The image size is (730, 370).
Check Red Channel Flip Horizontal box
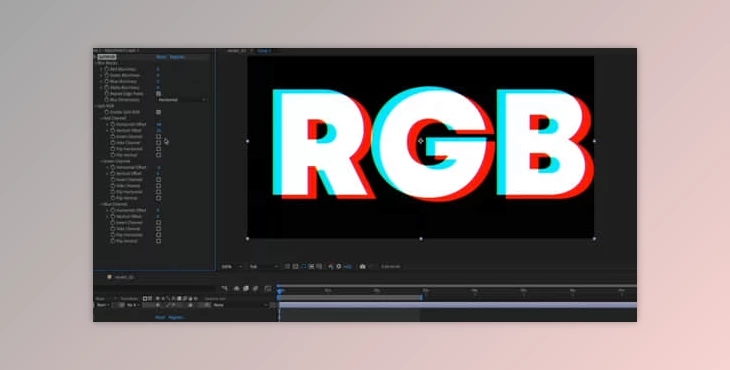tap(158, 149)
